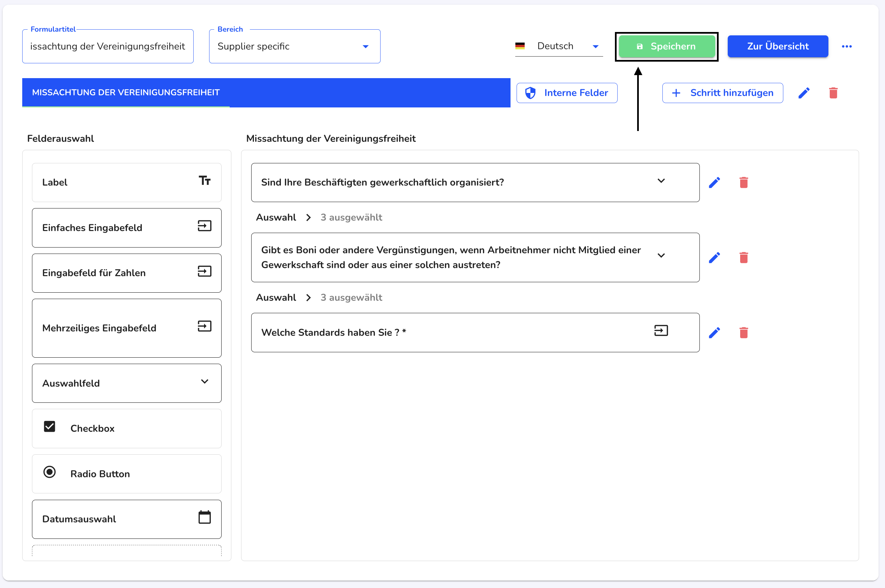Viewport: 885px width, 588px height.
Task: Click the chevron on Auswahlfeld
Action: point(204,381)
